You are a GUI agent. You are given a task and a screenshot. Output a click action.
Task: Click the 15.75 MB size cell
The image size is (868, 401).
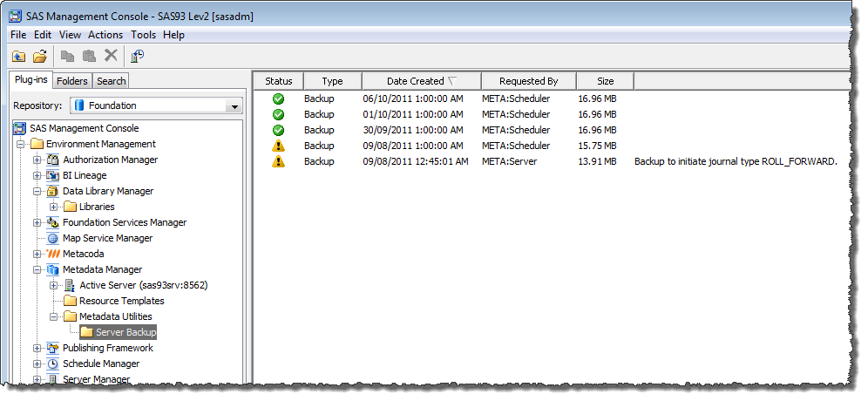pos(597,146)
